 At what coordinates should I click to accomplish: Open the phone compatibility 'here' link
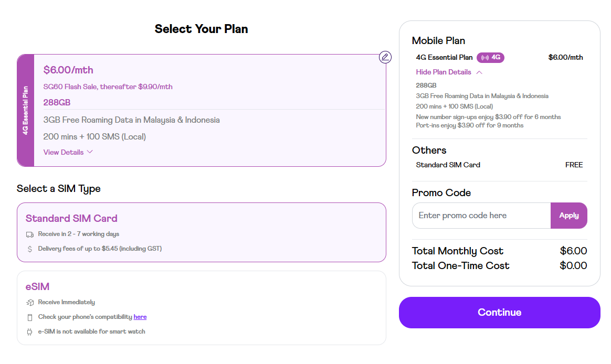[140, 317]
